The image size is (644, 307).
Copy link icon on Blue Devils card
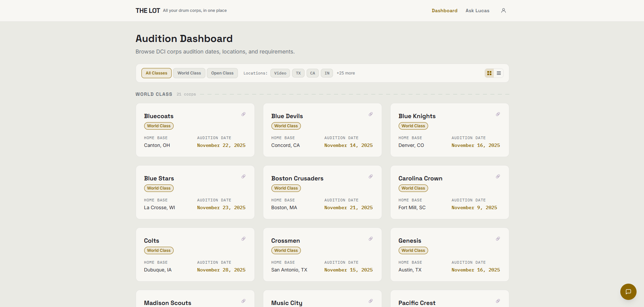[371, 114]
